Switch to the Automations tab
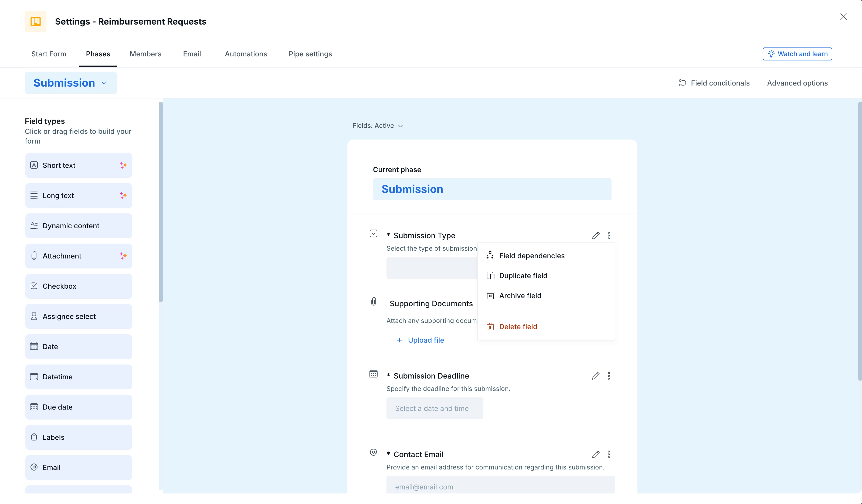862x504 pixels. (246, 54)
